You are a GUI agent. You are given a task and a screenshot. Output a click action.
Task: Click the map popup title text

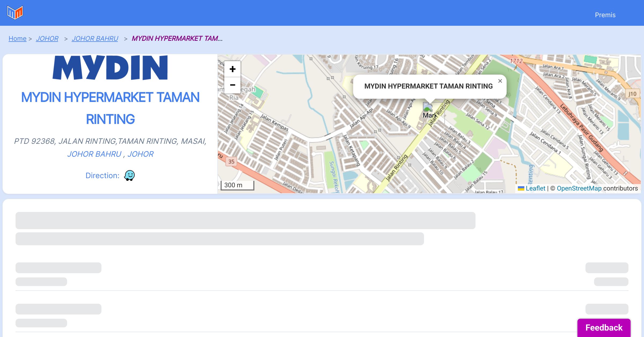coord(428,86)
